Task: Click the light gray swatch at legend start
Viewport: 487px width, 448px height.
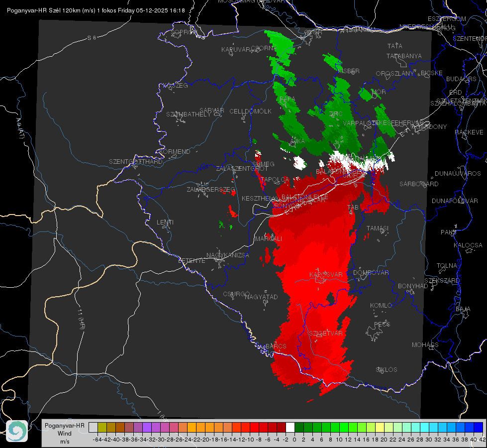Action: [93, 427]
